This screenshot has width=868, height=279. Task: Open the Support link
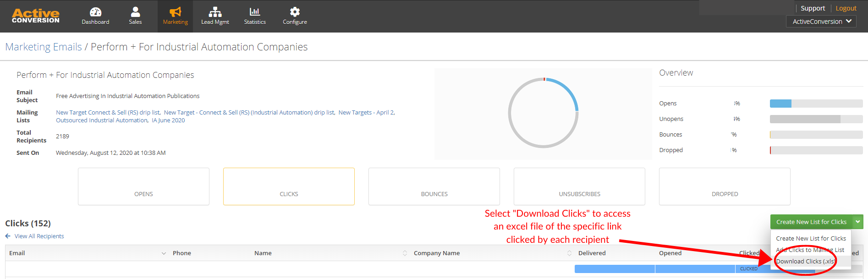point(813,8)
